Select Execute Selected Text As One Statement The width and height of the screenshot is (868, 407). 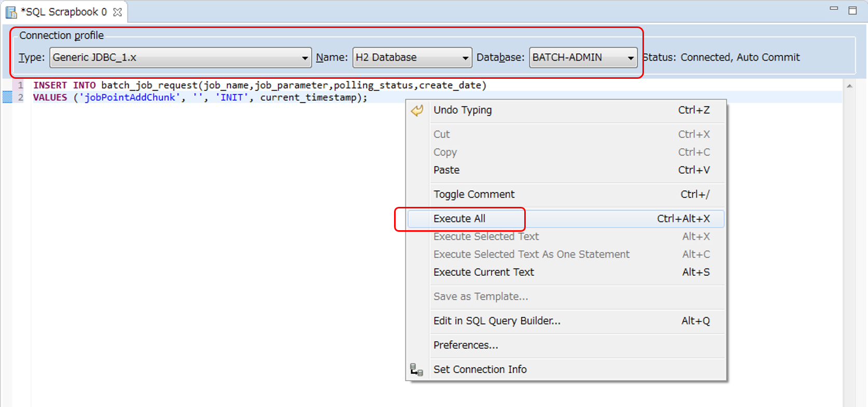point(566,254)
